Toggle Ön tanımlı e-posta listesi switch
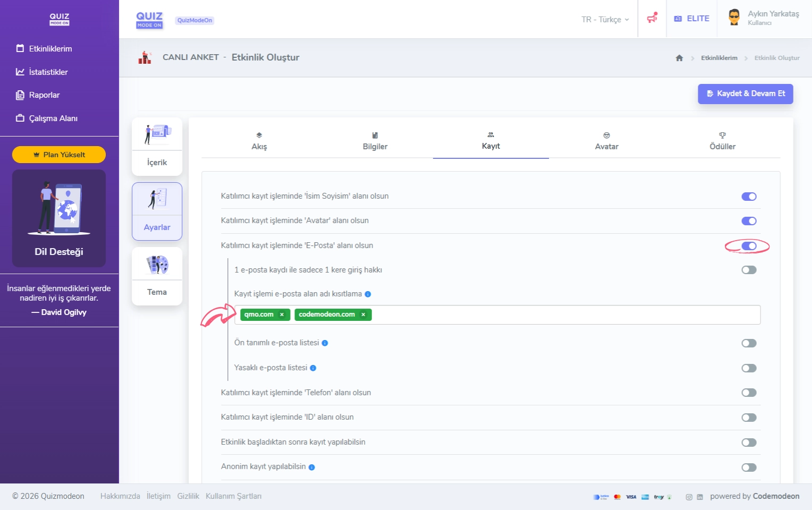The width and height of the screenshot is (812, 510). [x=749, y=343]
